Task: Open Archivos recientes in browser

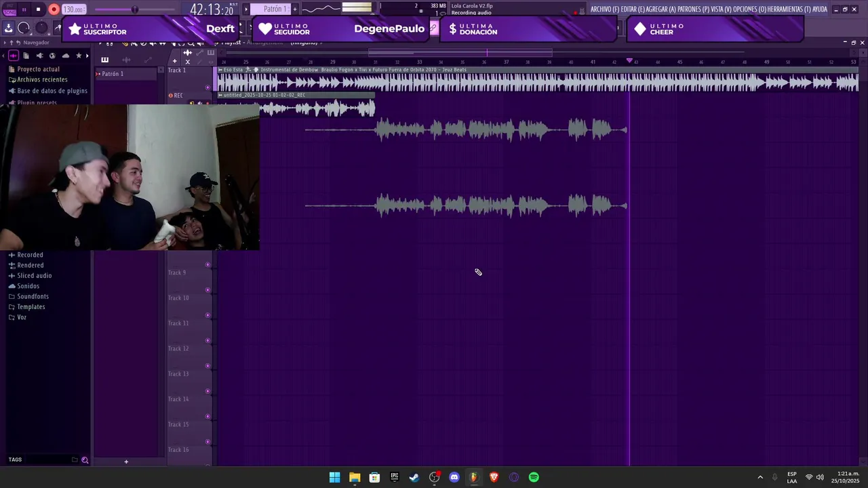Action: (x=42, y=79)
